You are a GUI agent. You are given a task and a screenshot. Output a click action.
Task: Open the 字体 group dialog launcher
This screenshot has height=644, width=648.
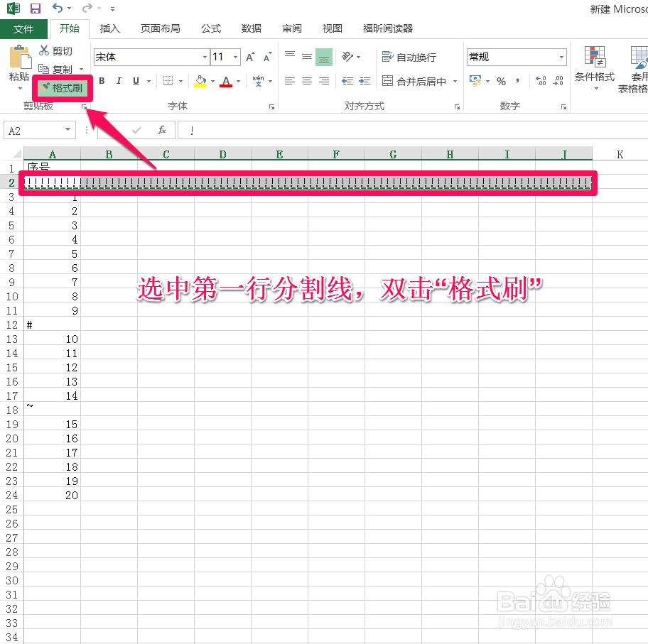[271, 106]
